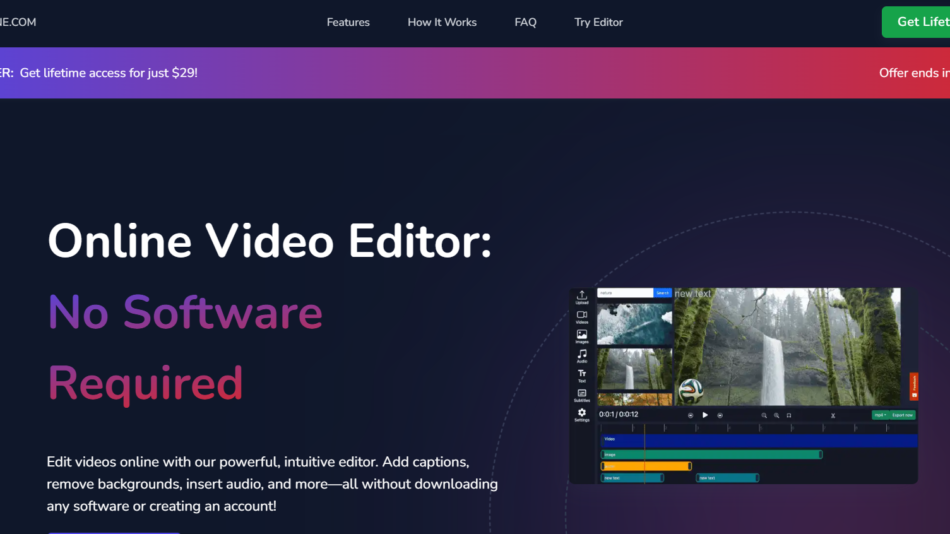The height and width of the screenshot is (534, 950).
Task: Click the skip-forward circle beside play
Action: click(720, 415)
